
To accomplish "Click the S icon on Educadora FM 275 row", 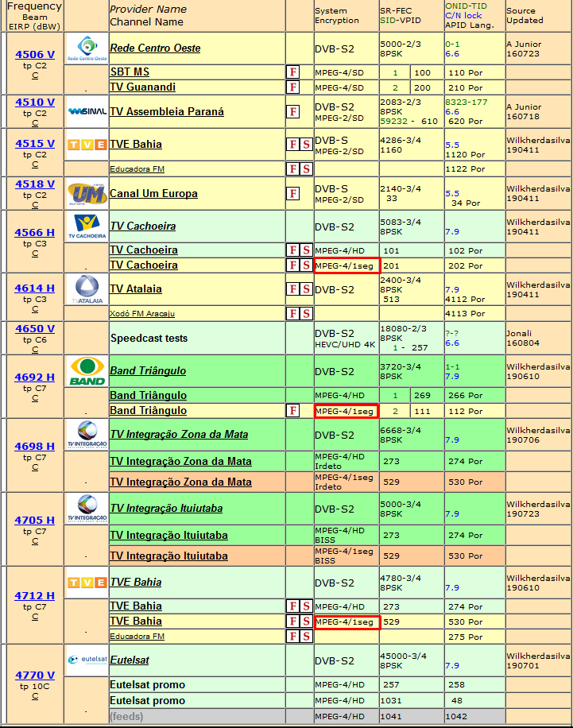I will coord(306,636).
